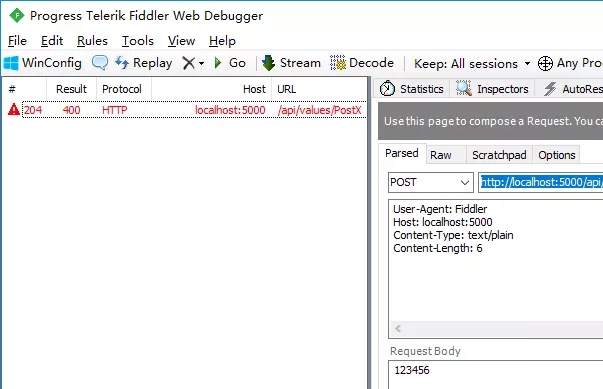Sort sessions by the # column header
Viewport: 603px width, 389px height.
[24, 89]
